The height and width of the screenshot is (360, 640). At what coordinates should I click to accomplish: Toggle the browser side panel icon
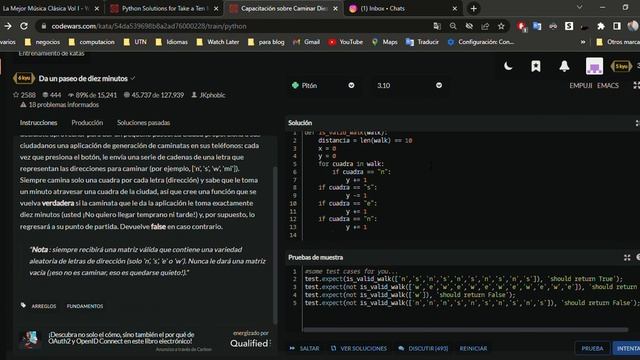pos(617,26)
